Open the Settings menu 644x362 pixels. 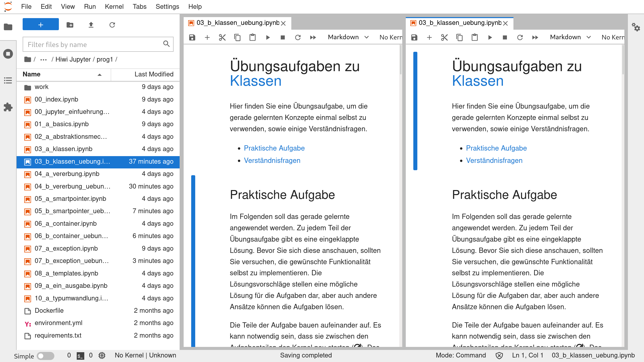[x=167, y=7]
